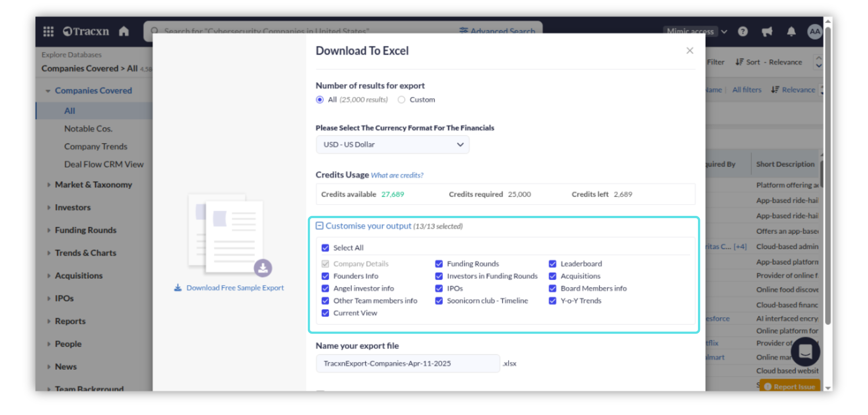Click the export file name field
This screenshot has width=868, height=415.
pyautogui.click(x=408, y=363)
